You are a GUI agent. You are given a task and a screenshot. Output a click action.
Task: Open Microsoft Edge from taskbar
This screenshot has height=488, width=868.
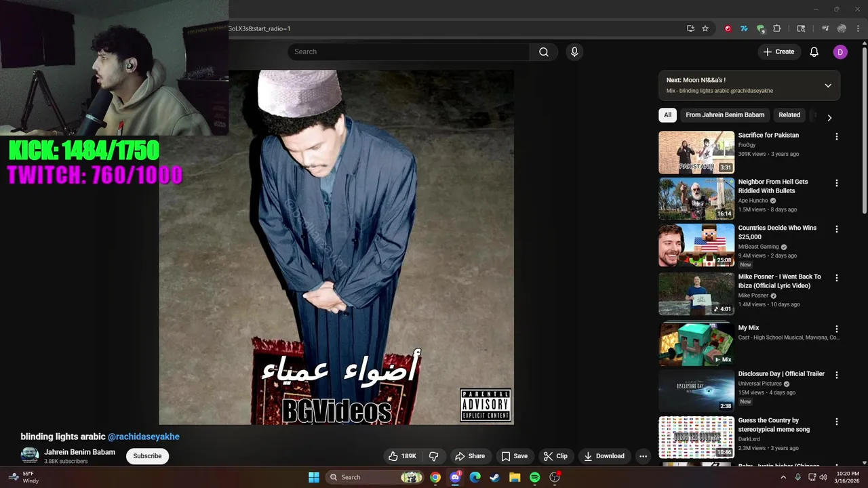pos(475,477)
